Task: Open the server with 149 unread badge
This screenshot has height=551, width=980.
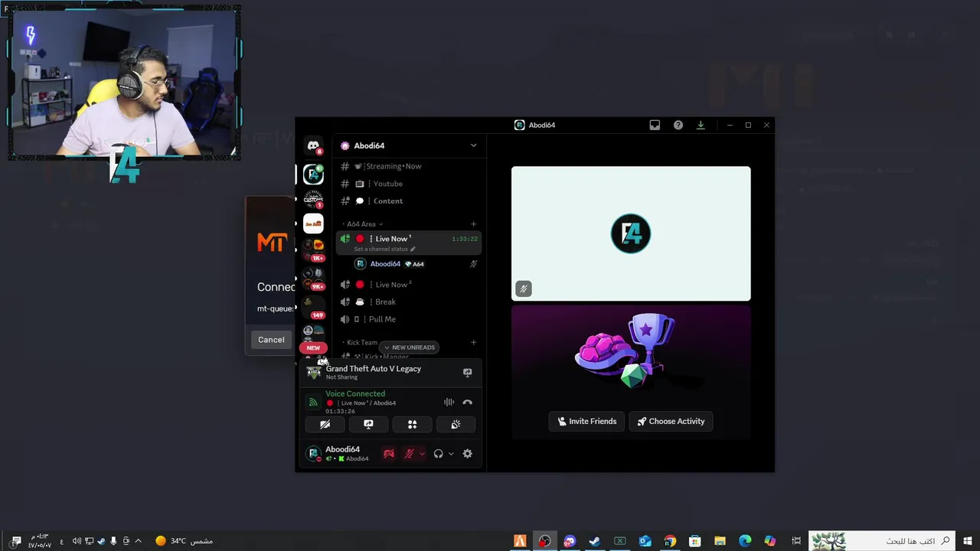Action: pyautogui.click(x=313, y=308)
